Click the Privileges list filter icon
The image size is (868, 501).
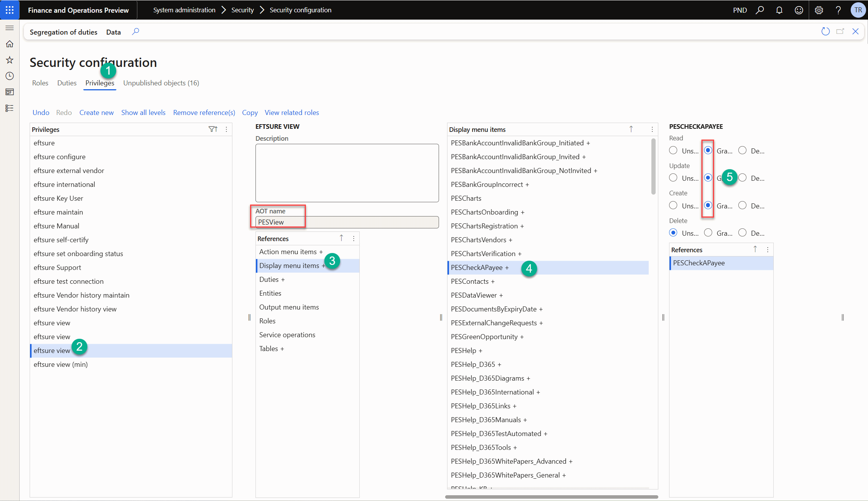click(213, 129)
